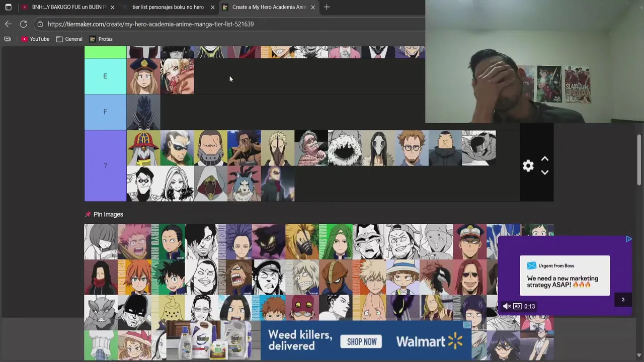Open the tier row settings gear
This screenshot has width=644, height=362.
coord(528,166)
